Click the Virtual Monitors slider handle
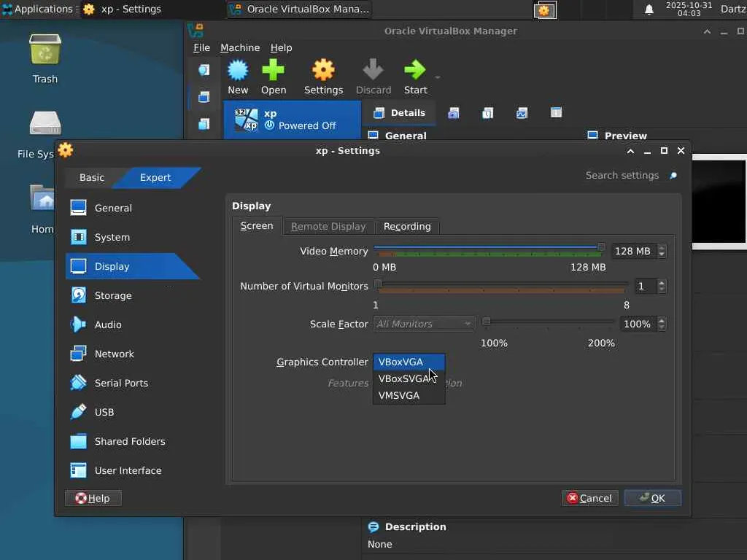 tap(378, 284)
